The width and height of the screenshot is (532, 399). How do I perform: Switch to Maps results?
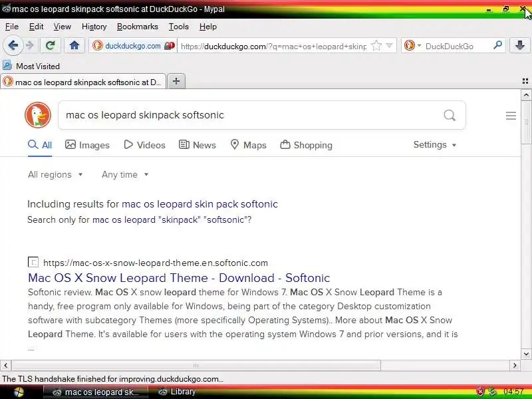248,145
